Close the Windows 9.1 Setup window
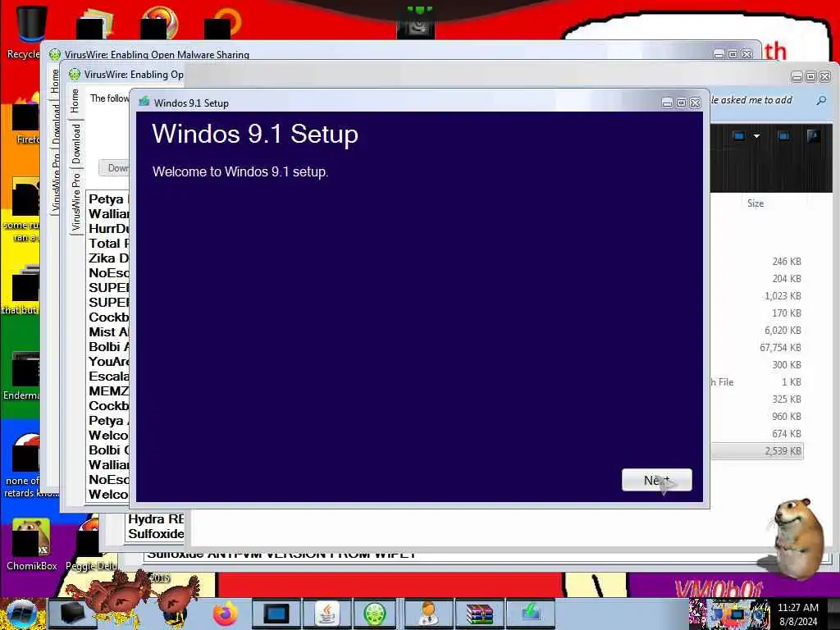This screenshot has width=840, height=630. [x=696, y=103]
